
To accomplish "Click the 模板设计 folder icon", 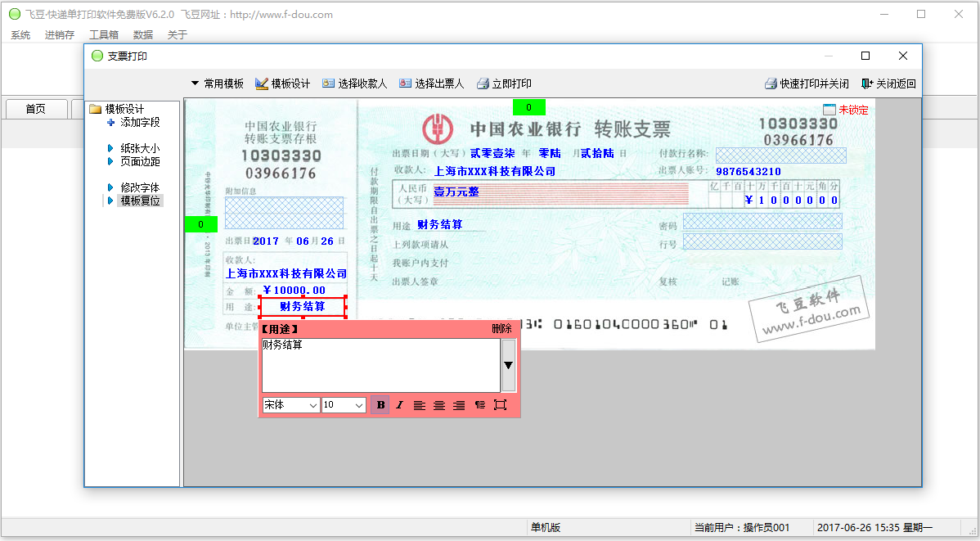I will point(96,109).
